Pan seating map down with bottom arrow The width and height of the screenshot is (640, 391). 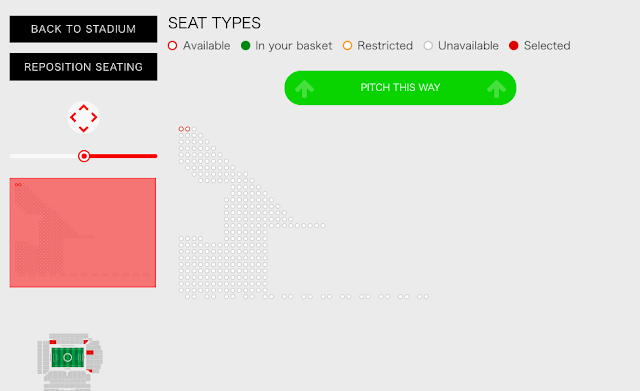(83, 129)
